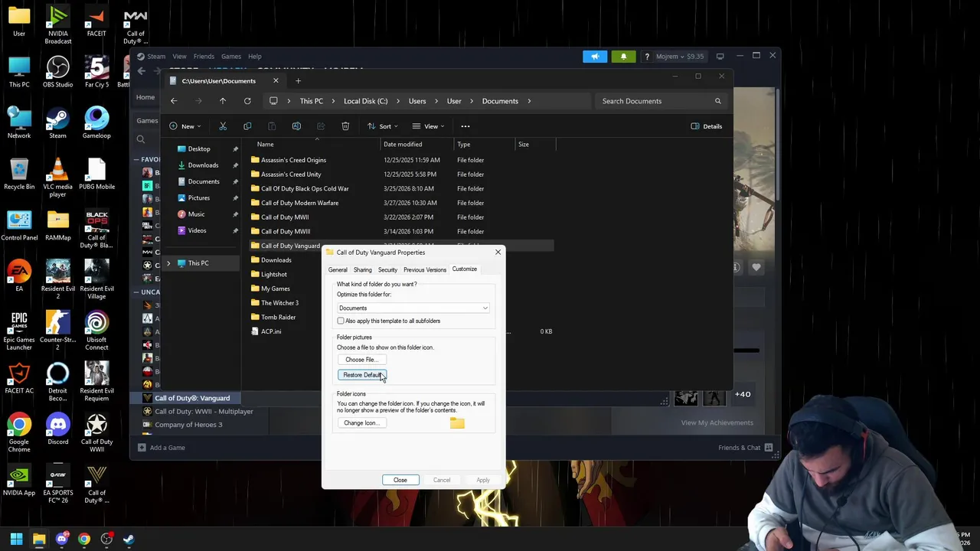Go back in File Explorer navigation
Screen dimensions: 980x551
click(x=174, y=101)
